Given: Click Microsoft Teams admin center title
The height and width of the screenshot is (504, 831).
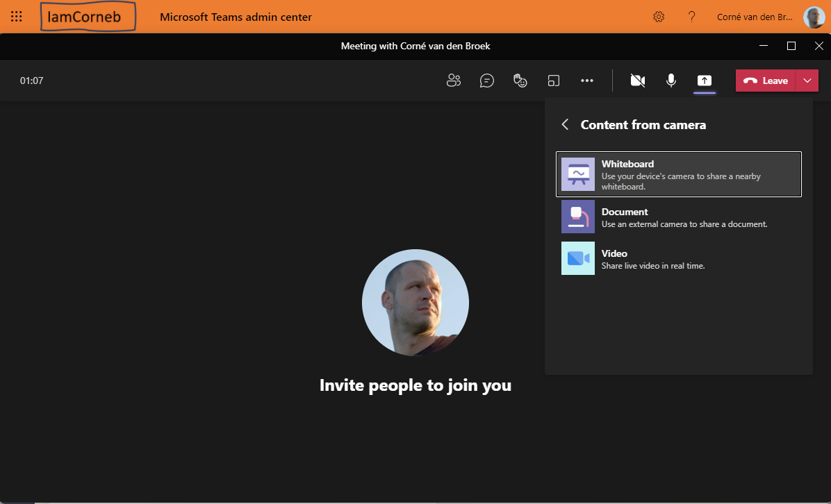Looking at the screenshot, I should (x=236, y=17).
